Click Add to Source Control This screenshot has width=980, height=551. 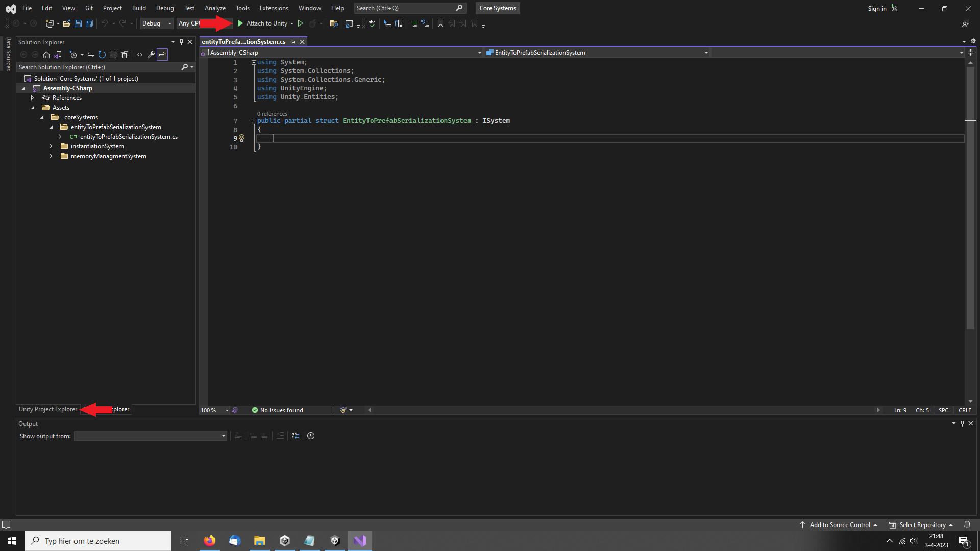839,525
